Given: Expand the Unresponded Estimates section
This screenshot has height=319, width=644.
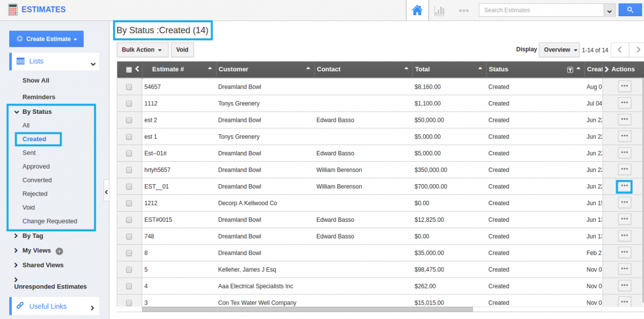Looking at the screenshot, I should (16, 280).
